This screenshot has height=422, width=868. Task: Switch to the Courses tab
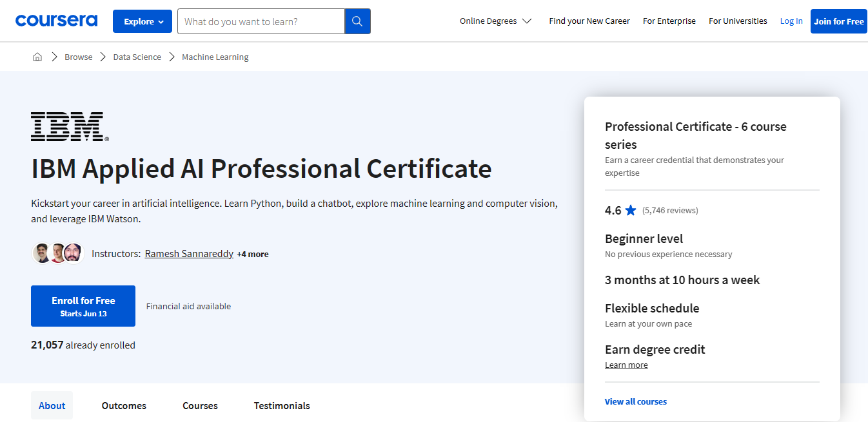click(x=200, y=405)
